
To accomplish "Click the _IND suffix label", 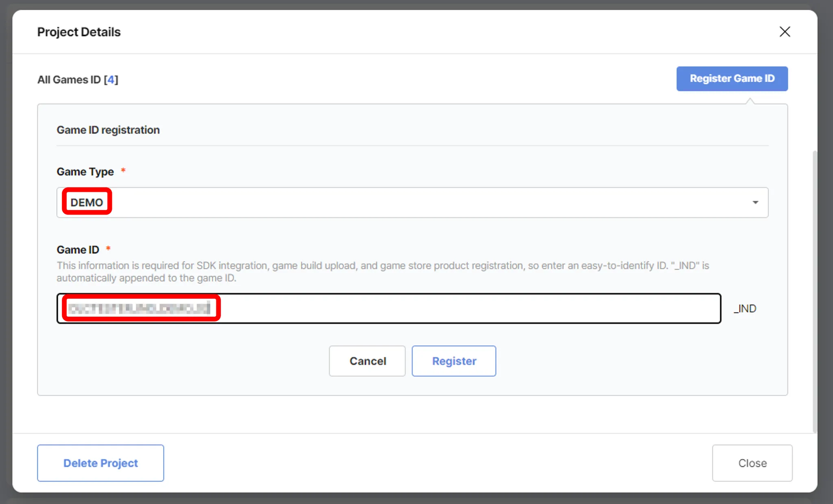I will click(745, 308).
